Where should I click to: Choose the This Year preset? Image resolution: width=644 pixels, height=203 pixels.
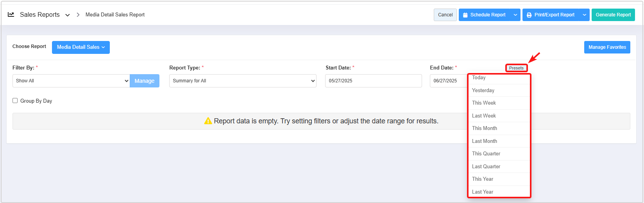coord(483,179)
